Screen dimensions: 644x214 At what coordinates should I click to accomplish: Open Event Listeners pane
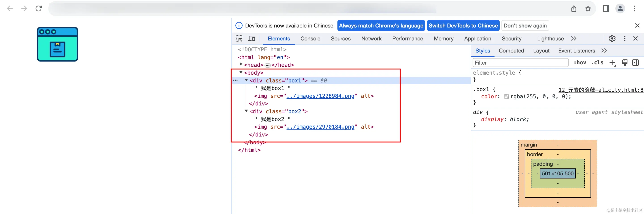[x=576, y=51]
